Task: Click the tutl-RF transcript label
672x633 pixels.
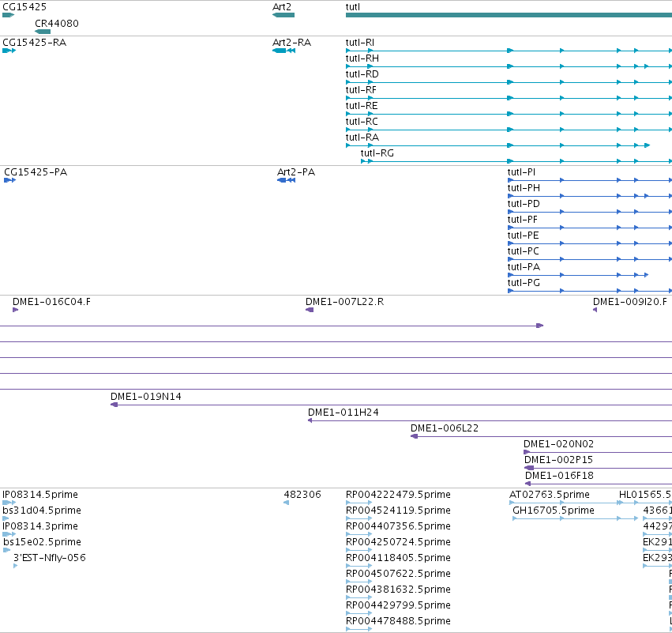Action: (x=362, y=90)
